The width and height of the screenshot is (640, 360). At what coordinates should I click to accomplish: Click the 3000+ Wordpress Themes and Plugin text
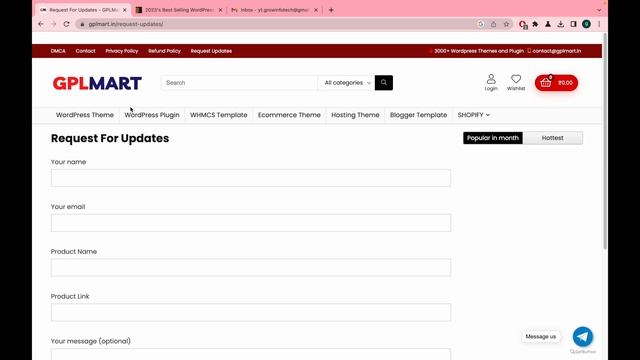pos(479,51)
